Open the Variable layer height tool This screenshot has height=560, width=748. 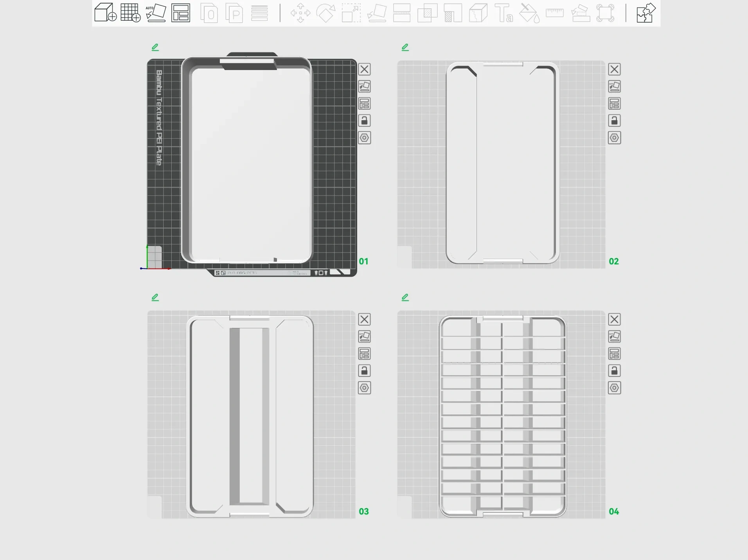pos(259,13)
